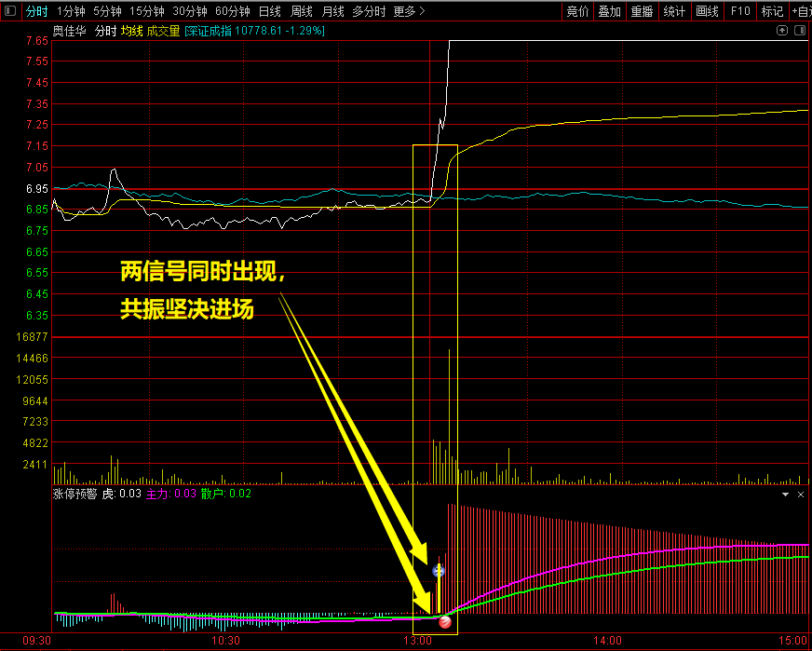Click the up-arrow icon above the chart
Image resolution: width=812 pixels, height=651 pixels.
pyautogui.click(x=782, y=31)
